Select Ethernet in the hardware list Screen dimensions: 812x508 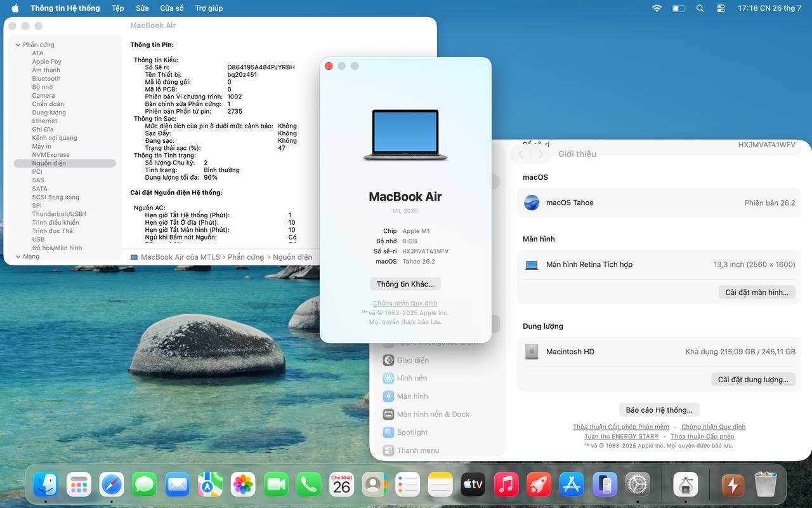tap(45, 121)
